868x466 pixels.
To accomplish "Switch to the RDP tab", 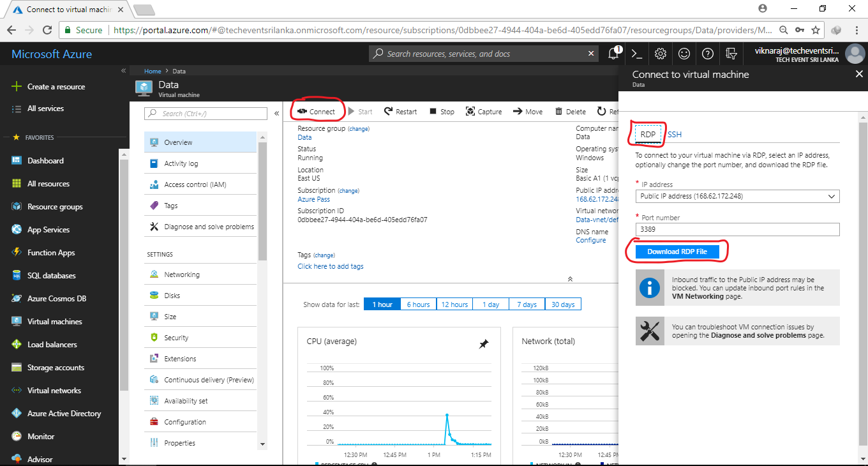I will (x=648, y=135).
